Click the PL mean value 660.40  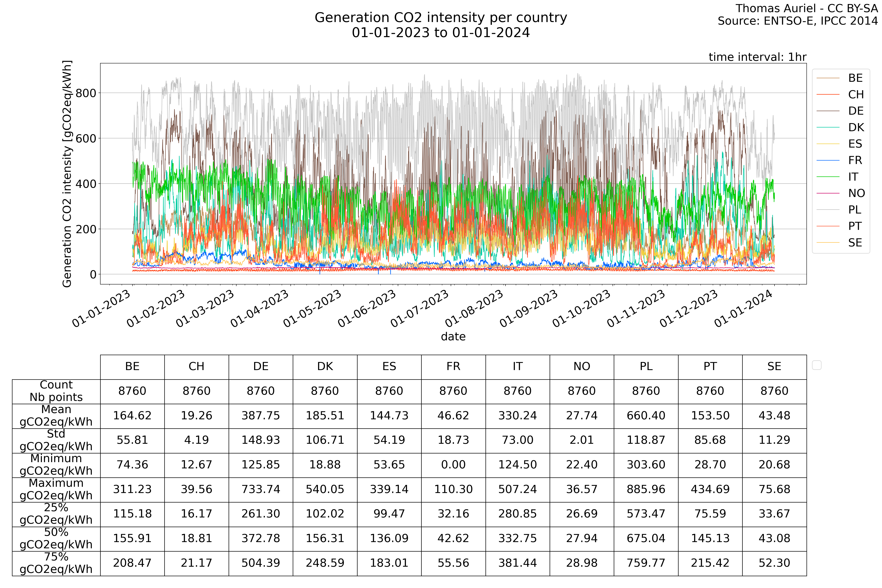point(646,415)
